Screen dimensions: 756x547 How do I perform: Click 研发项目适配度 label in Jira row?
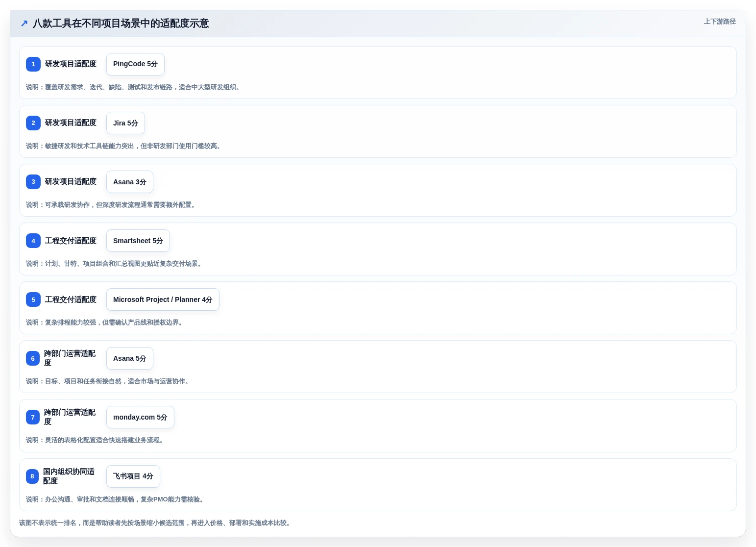pos(71,123)
